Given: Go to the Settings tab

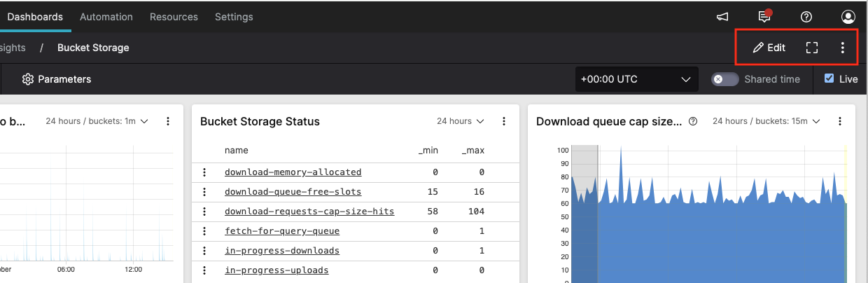Looking at the screenshot, I should [x=234, y=17].
